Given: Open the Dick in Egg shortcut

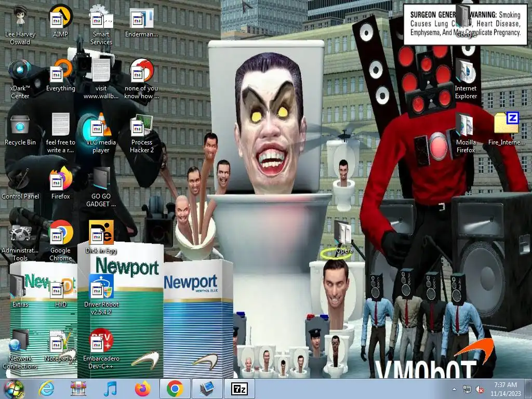Looking at the screenshot, I should [x=101, y=237].
